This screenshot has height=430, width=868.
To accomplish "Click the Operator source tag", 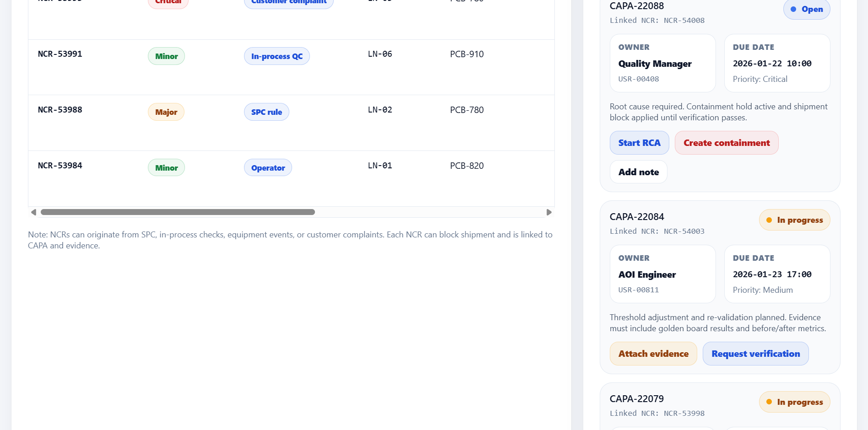I will (268, 168).
